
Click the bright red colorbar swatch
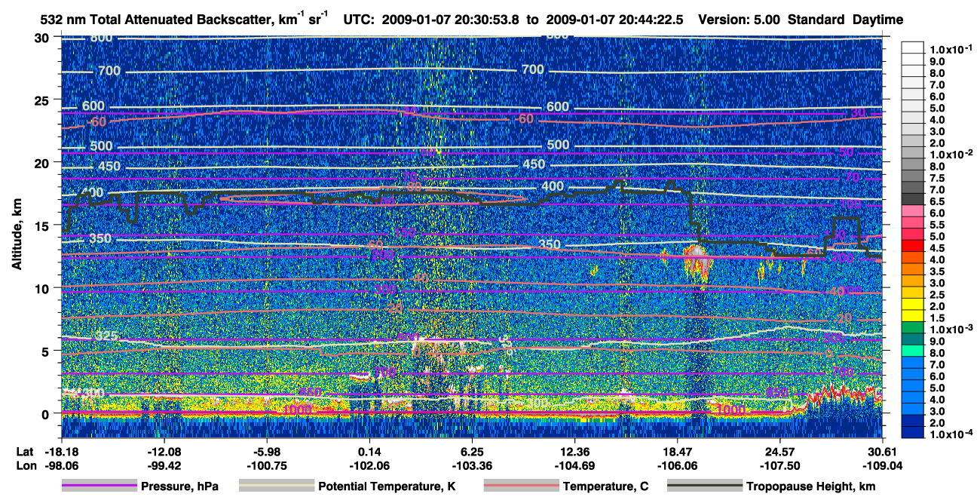tap(912, 247)
